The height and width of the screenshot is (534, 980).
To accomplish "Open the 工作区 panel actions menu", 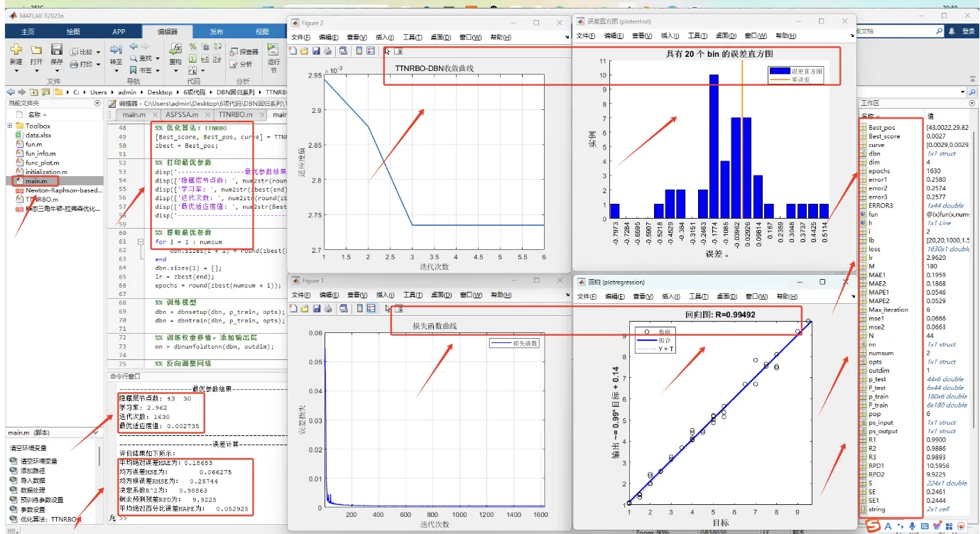I will pyautogui.click(x=971, y=104).
